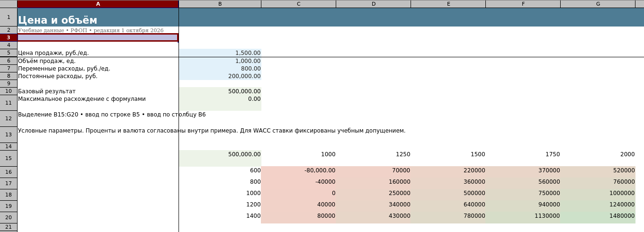The height and width of the screenshot is (232, 644).
Task: Select the cell showing 520000
Action: click(x=598, y=172)
